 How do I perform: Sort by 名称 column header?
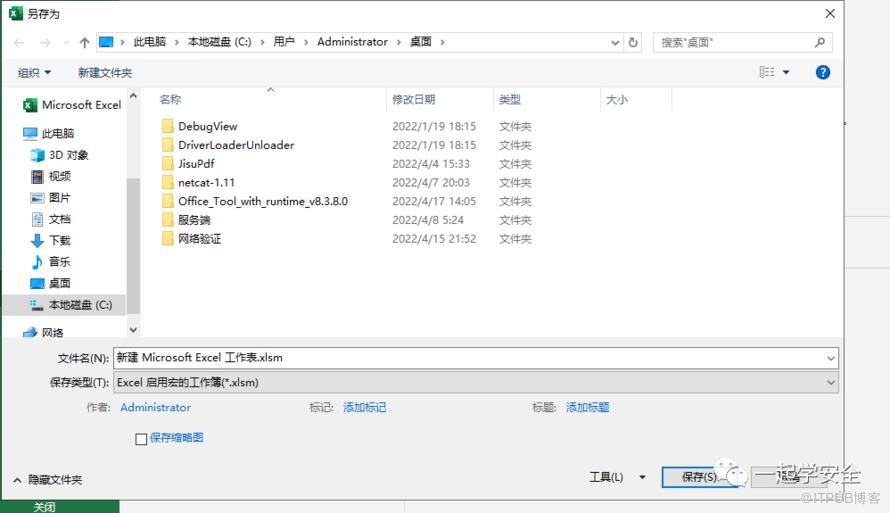point(170,99)
